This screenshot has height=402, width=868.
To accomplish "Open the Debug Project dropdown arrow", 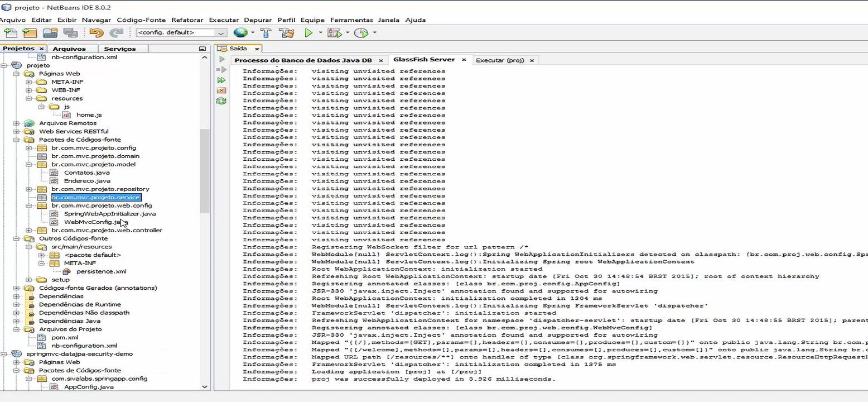I will click(348, 33).
